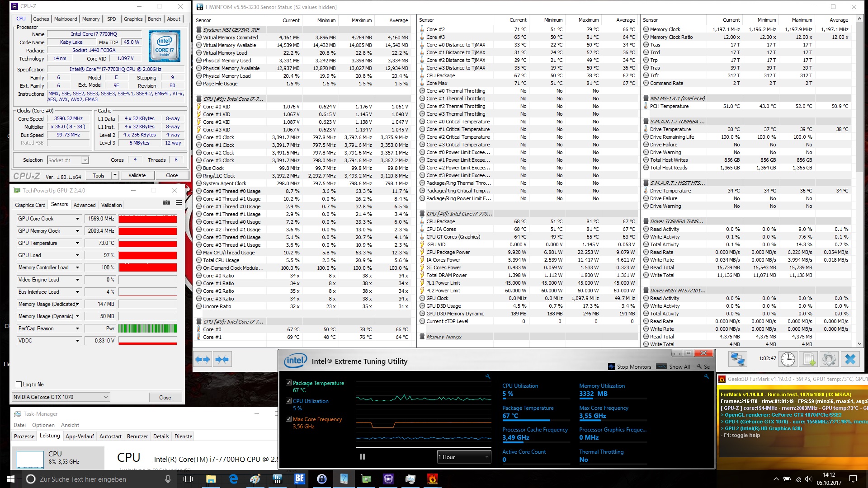
Task: Toggle Max Core Frequency checkbox in XTU
Action: point(288,419)
